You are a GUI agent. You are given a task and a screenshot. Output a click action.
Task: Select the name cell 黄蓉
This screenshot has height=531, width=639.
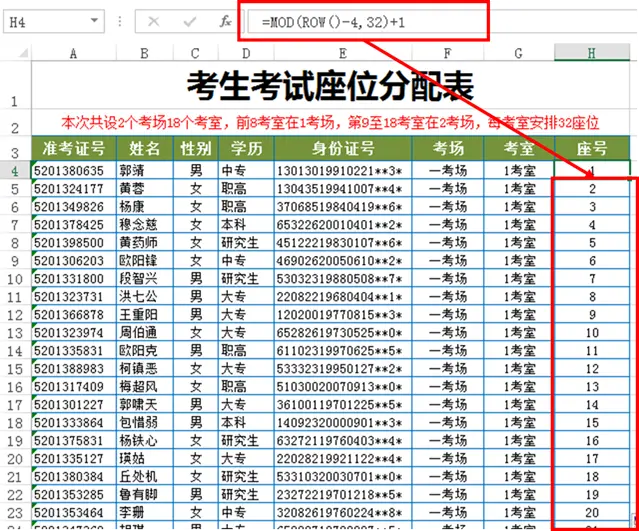point(145,189)
